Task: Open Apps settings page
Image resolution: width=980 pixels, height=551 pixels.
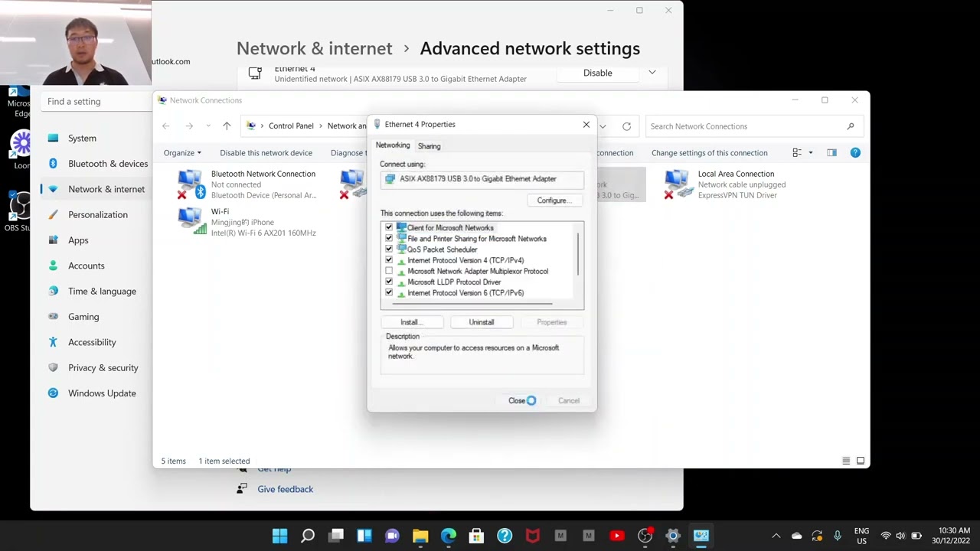Action: [78, 240]
